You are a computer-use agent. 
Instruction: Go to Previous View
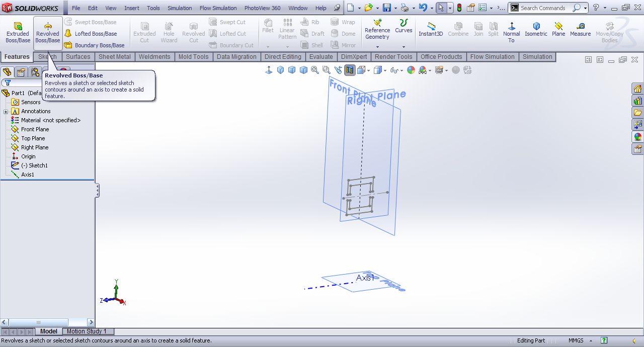338,70
